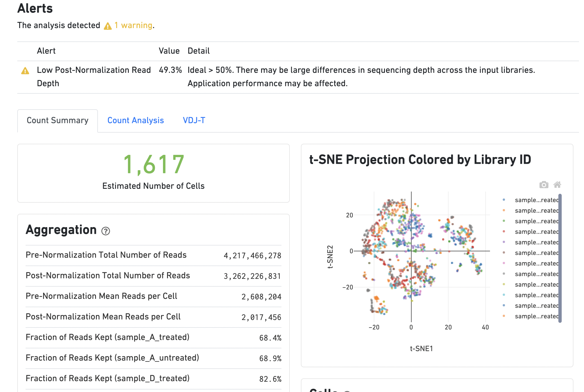
Task: Click the 1,617 estimated cells number
Action: [x=154, y=165]
